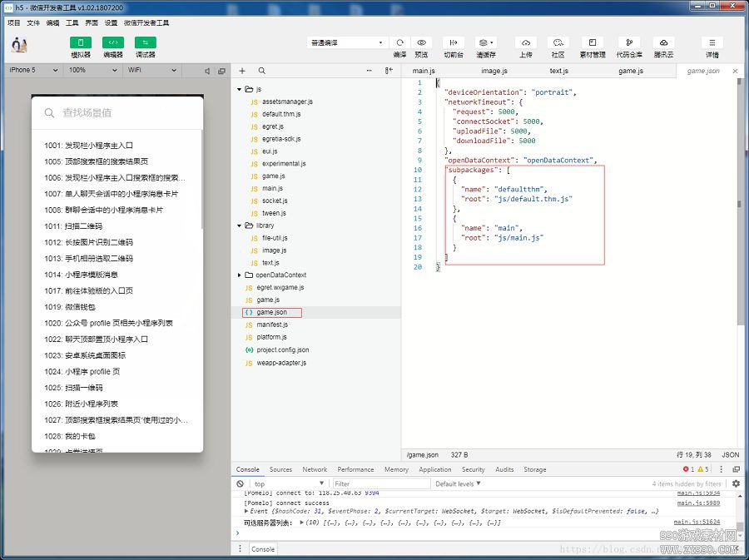Click the user avatar in the toolbar
The image size is (749, 560).
point(19,45)
